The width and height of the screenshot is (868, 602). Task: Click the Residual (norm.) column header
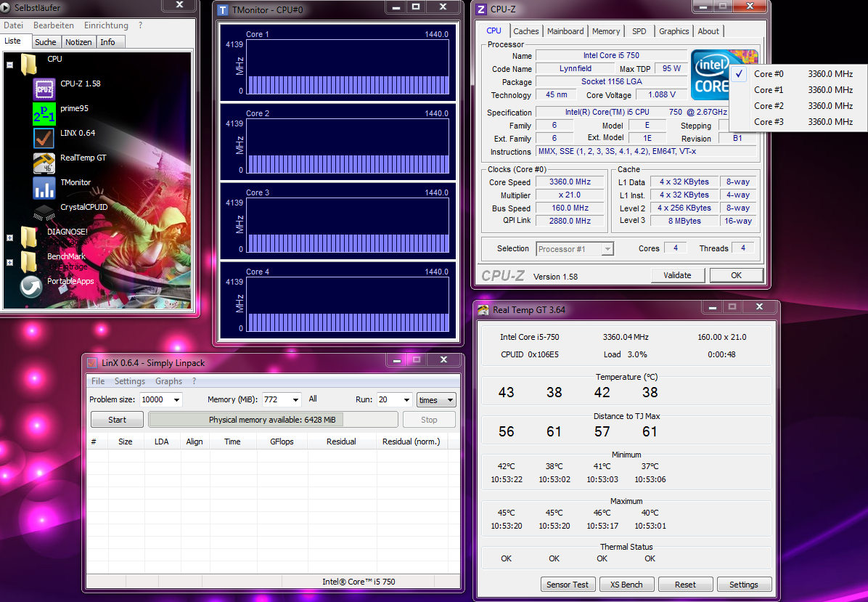(412, 442)
